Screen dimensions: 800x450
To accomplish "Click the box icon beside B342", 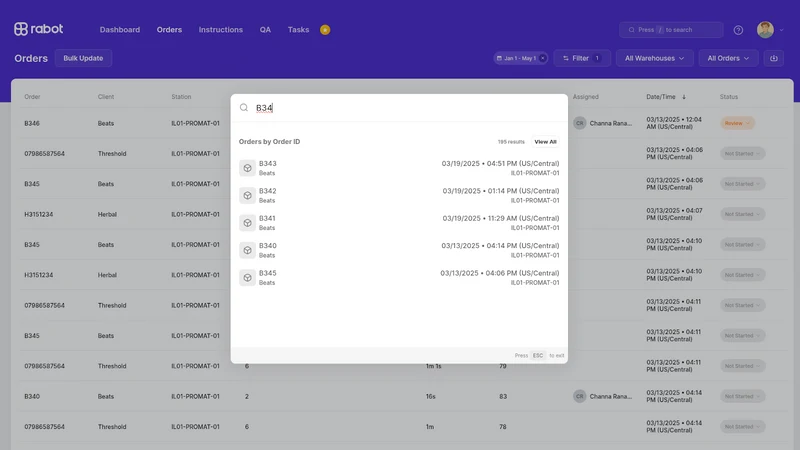I will tap(247, 195).
